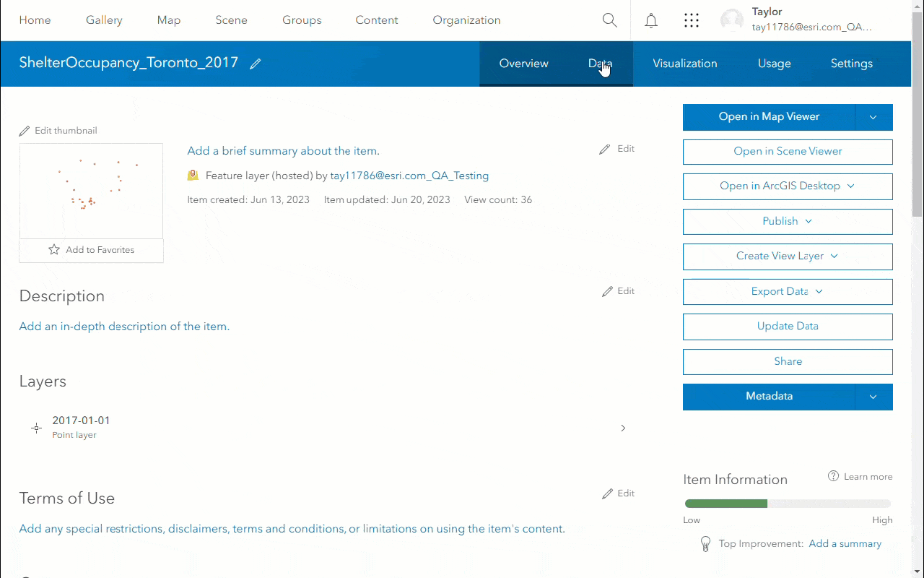
Task: Click the Item updated: Jun 20, 2023 text
Action: (387, 200)
